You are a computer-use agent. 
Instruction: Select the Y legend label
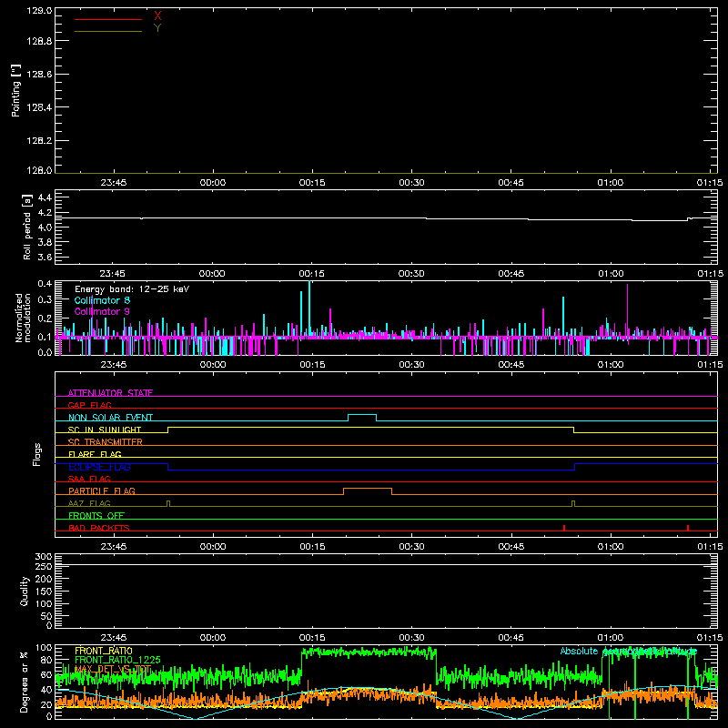(x=157, y=28)
